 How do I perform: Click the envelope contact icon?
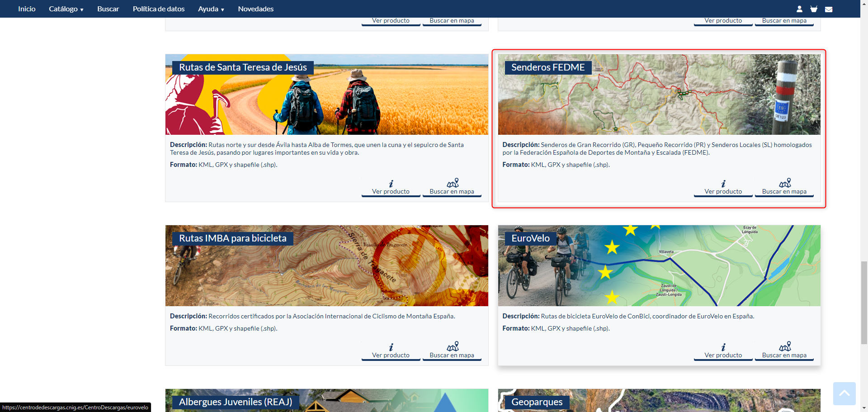[829, 9]
